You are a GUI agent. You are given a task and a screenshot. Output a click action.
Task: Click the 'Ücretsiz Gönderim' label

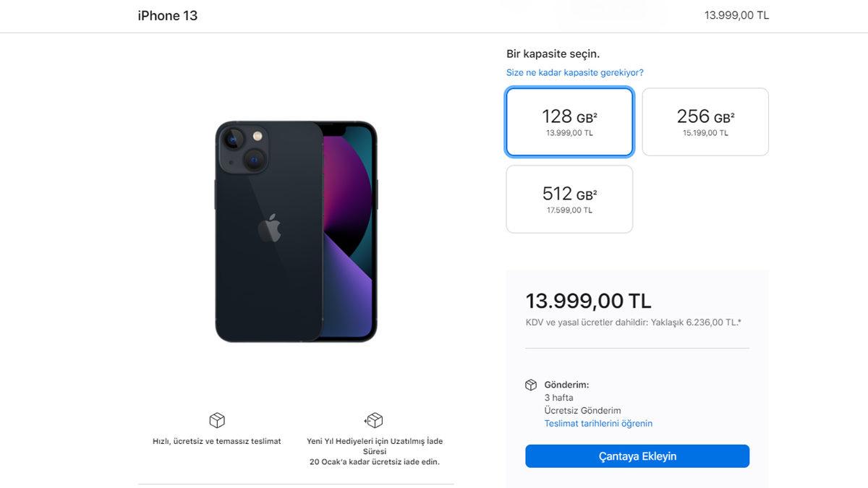pyautogui.click(x=583, y=410)
